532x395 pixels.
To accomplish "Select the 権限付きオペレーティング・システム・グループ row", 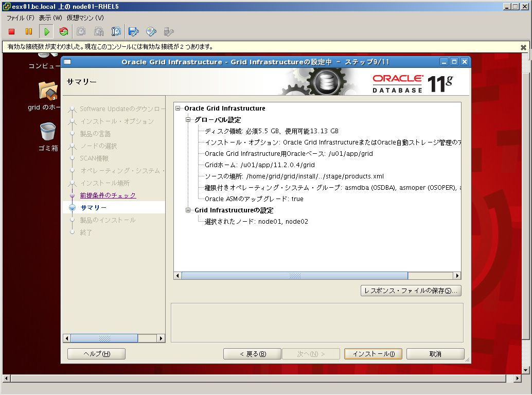I will point(332,188).
